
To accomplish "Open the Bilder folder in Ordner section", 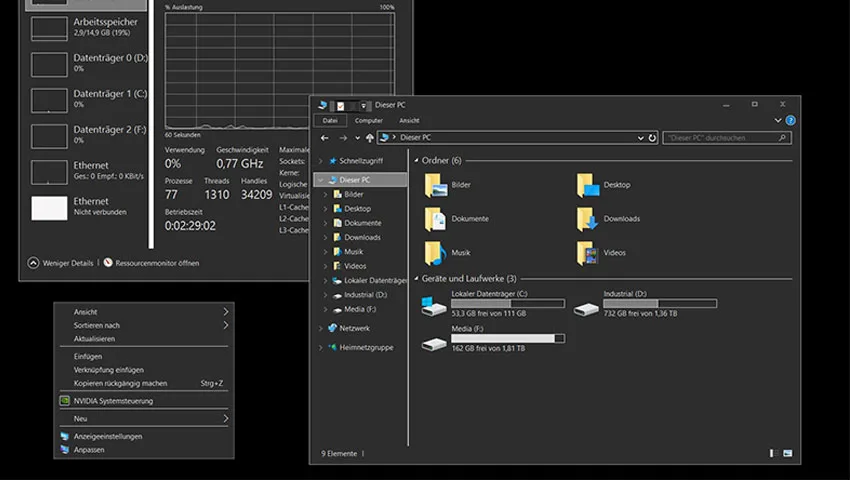I will pyautogui.click(x=448, y=185).
